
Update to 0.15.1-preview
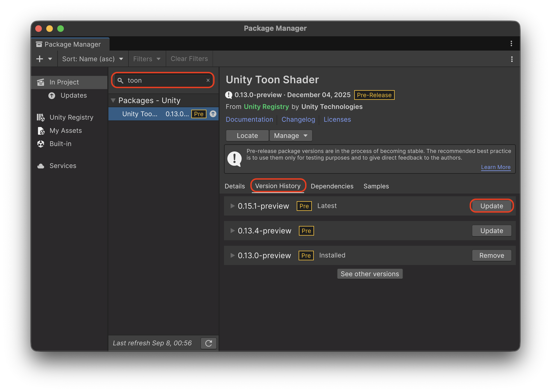(x=492, y=206)
